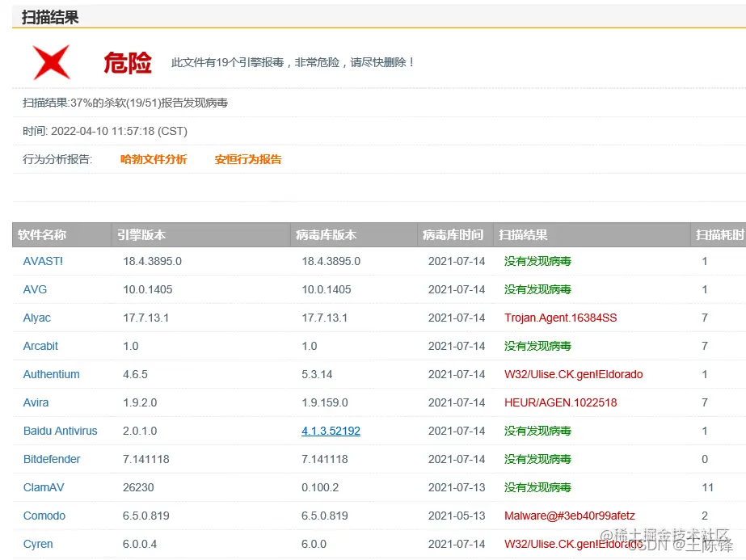Click Cyren virus database version 6.0.0
Image resolution: width=746 pixels, height=560 pixels.
[x=314, y=545]
